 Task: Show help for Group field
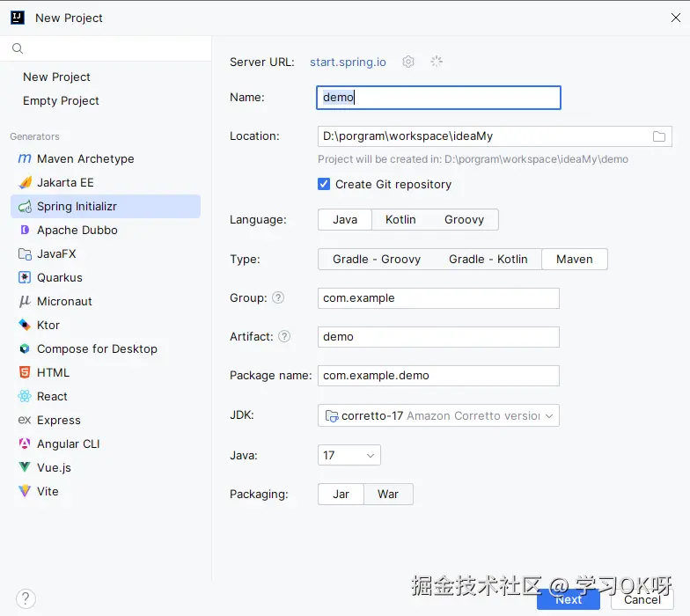pos(278,297)
